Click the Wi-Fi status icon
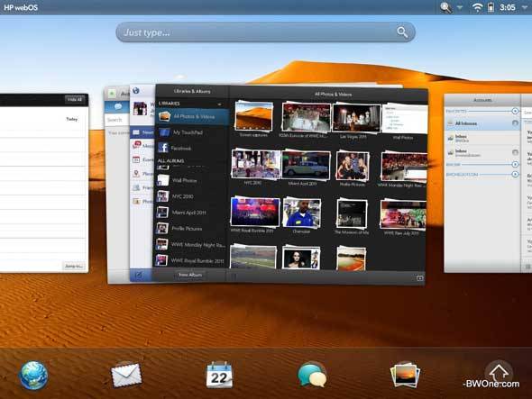Screen dimensions: 532x399 [477, 7]
